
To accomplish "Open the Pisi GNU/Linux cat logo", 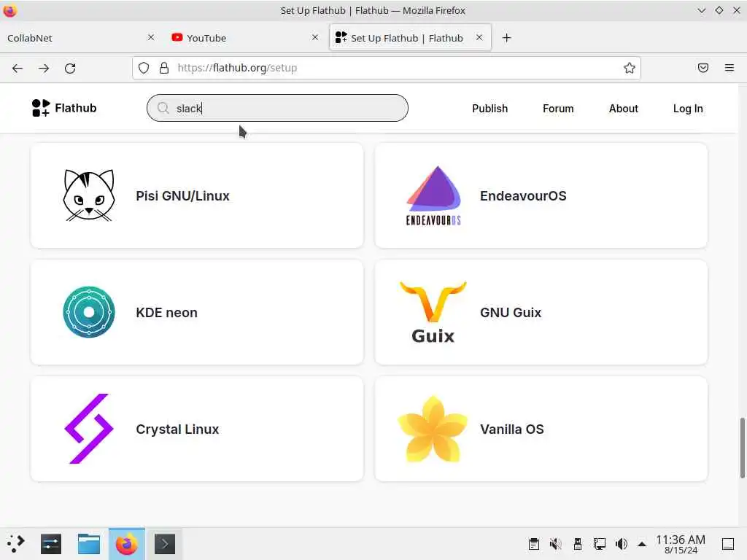I will point(89,195).
